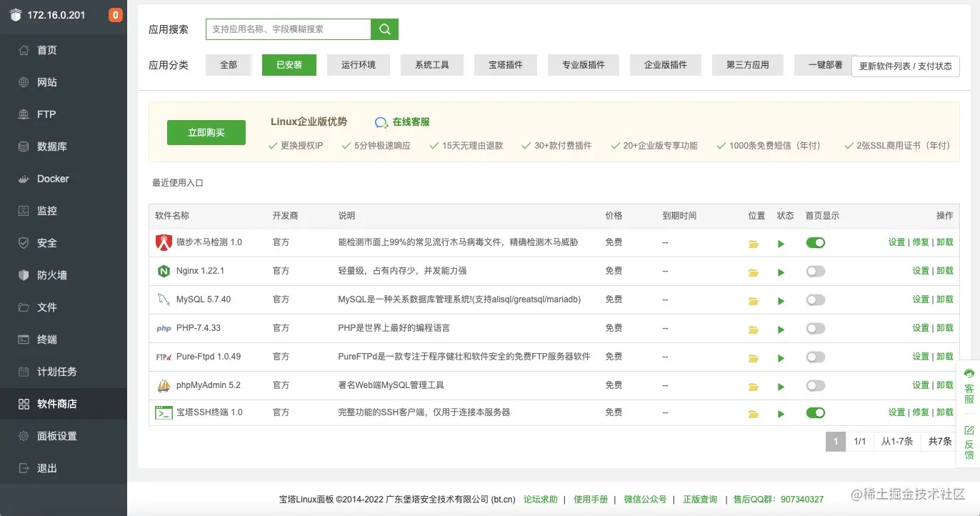Open 数据库 in the sidebar
The width and height of the screenshot is (980, 516).
click(x=64, y=147)
